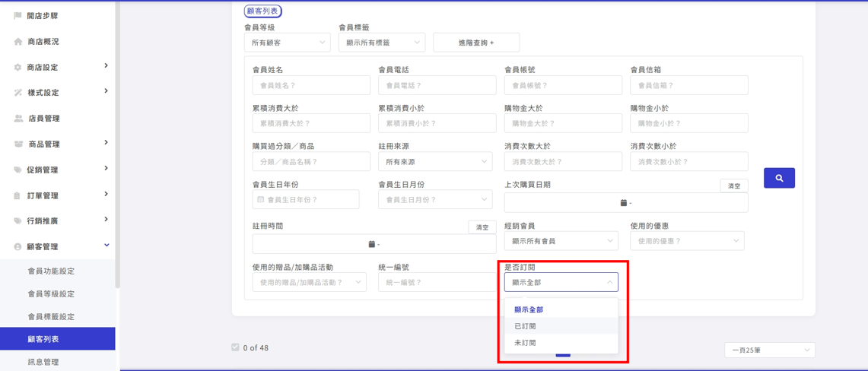The width and height of the screenshot is (868, 371).
Task: Open the 使用的優惠 dropdown
Action: [x=687, y=240]
